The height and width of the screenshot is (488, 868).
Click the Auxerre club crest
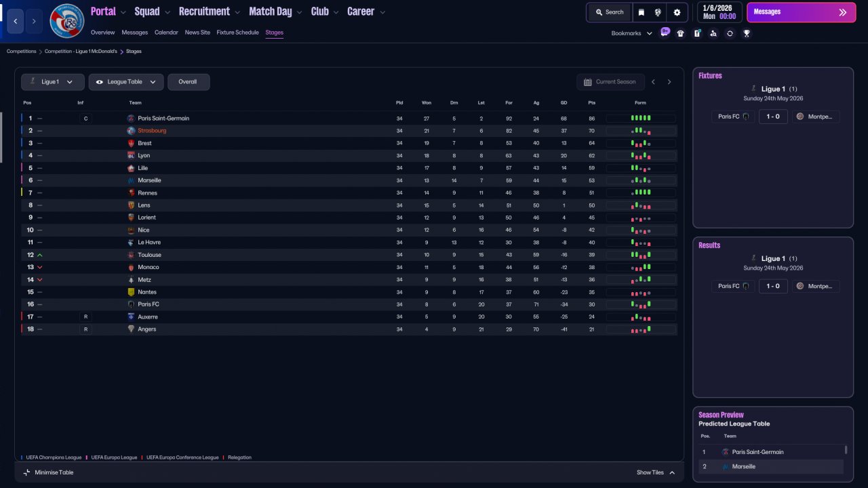[131, 317]
